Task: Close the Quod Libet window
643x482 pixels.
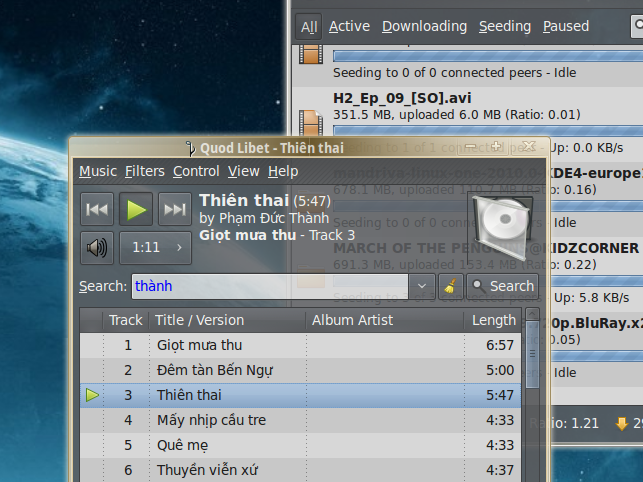Action: coord(529,146)
